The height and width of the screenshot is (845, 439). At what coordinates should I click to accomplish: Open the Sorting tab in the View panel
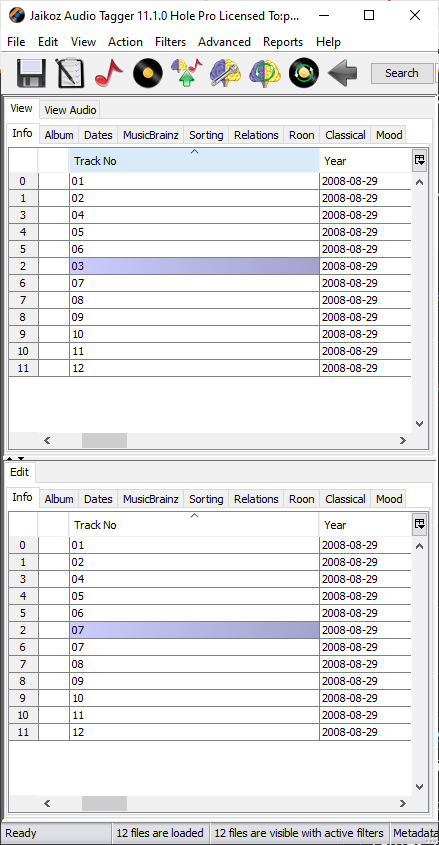tap(206, 135)
